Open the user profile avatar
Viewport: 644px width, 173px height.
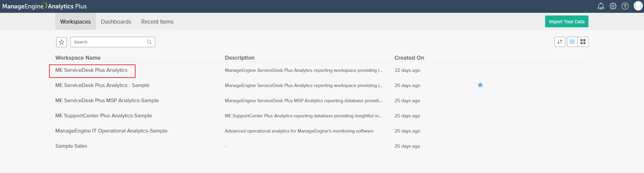[638, 6]
